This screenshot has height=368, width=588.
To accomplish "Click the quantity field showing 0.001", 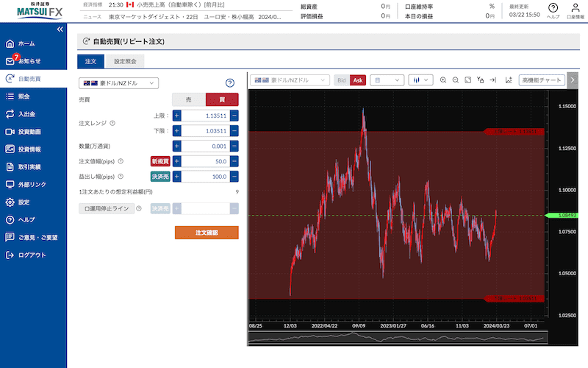I will point(206,146).
